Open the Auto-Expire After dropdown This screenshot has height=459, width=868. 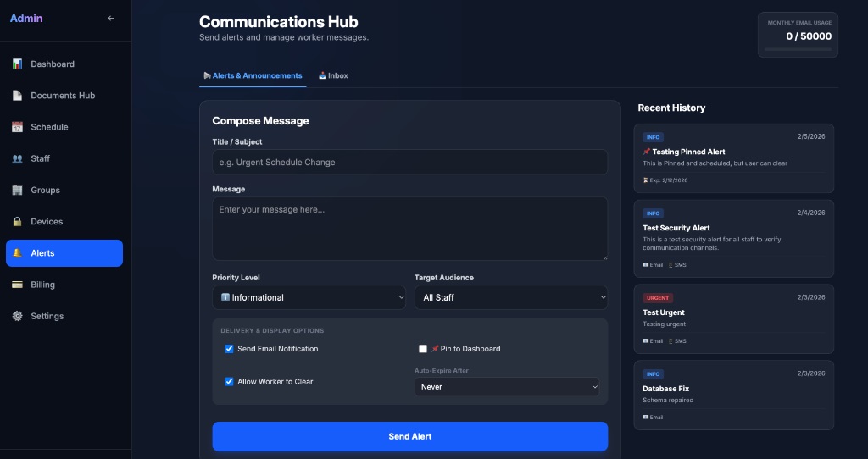click(507, 387)
